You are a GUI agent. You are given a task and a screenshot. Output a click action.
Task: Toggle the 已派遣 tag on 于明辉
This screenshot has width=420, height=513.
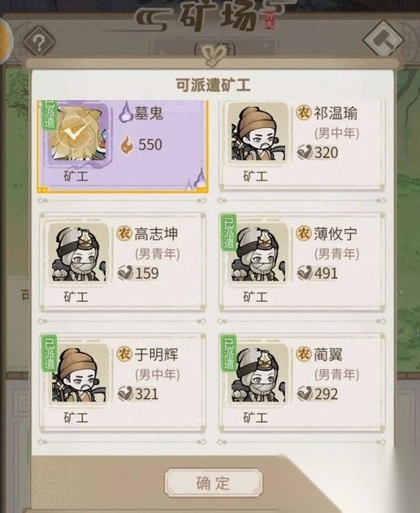coord(50,354)
